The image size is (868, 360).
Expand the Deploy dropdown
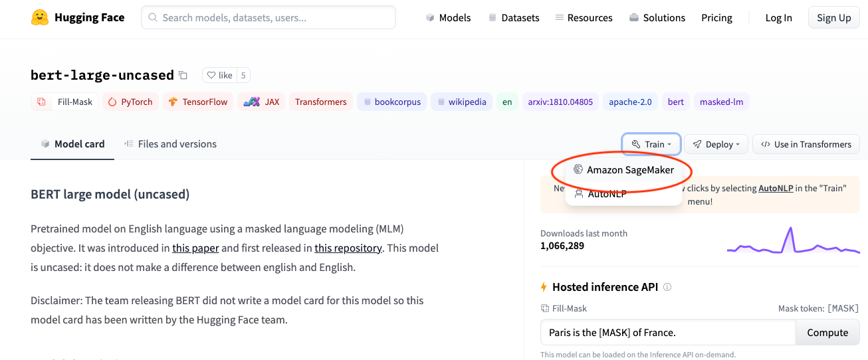point(716,144)
